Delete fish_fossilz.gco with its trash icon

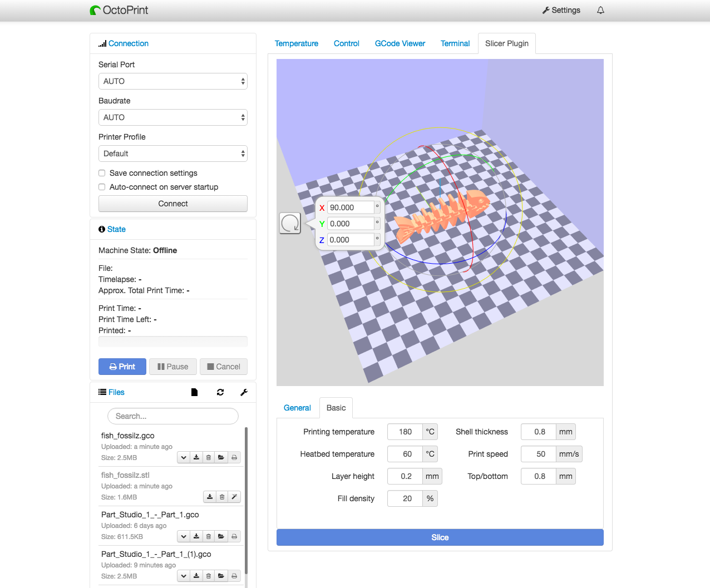point(209,457)
